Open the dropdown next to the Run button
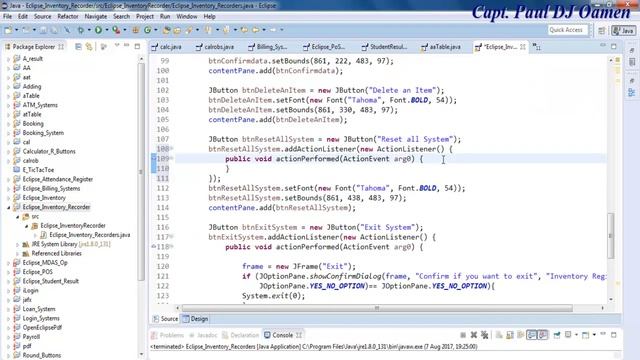This screenshot has width=640, height=360. [107, 30]
